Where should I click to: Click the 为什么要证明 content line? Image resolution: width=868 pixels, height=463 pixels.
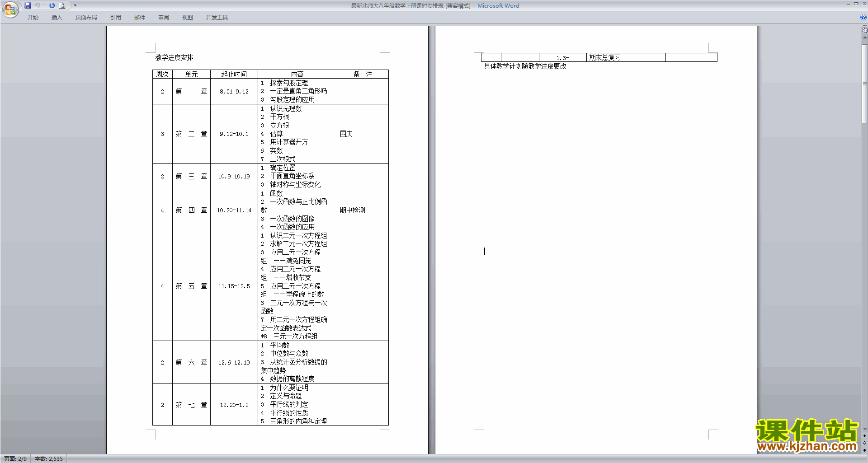pos(289,388)
